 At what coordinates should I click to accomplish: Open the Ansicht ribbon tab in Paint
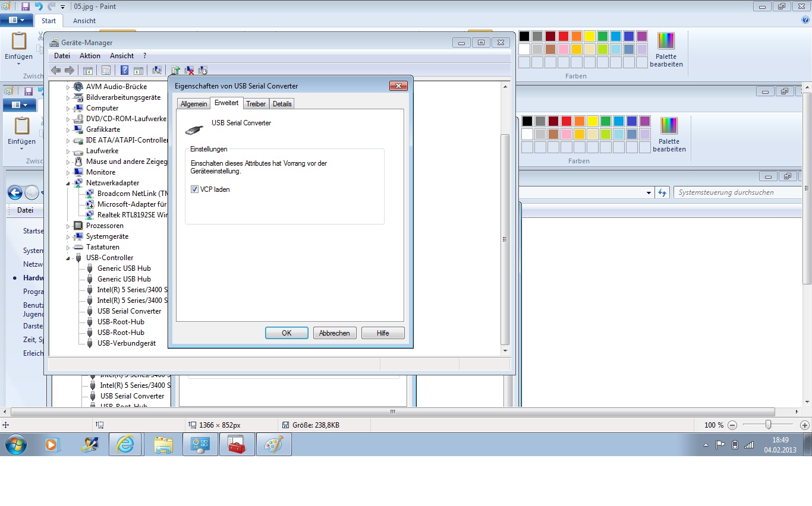point(84,21)
